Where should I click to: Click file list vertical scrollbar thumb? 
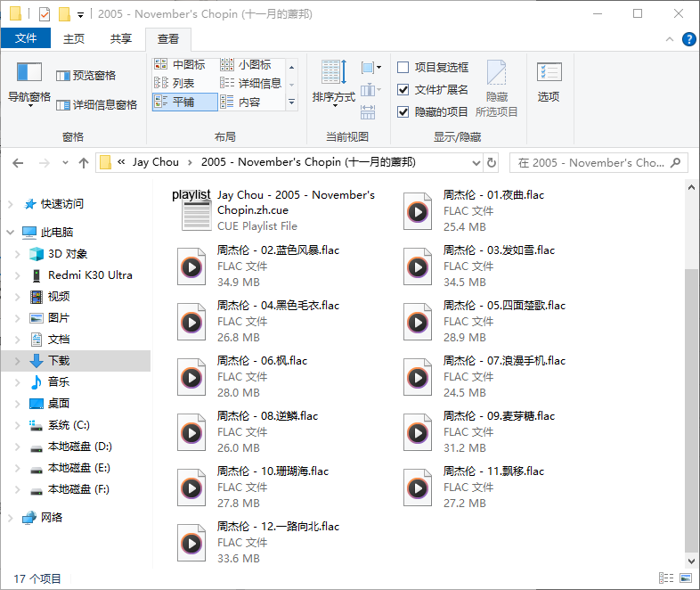pos(690,410)
